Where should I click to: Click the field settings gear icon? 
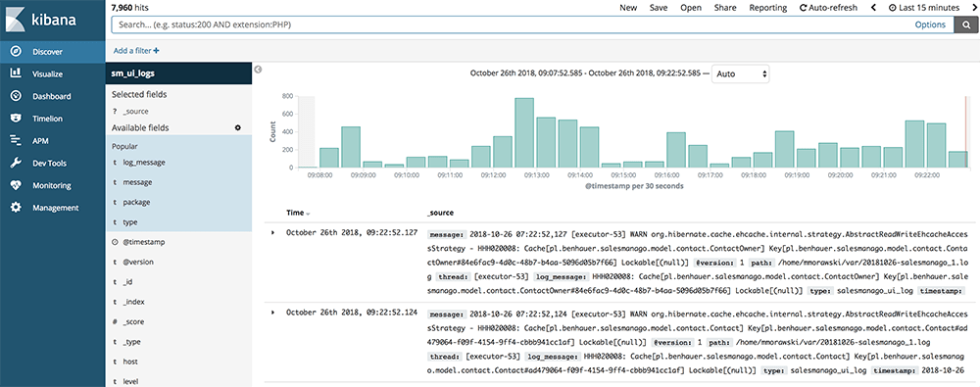click(237, 127)
